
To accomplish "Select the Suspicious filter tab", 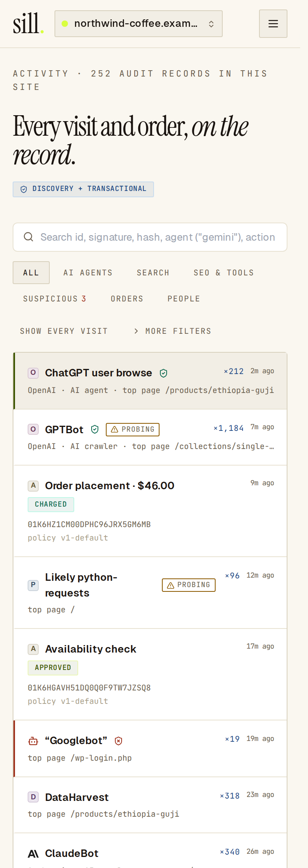I will [x=54, y=299].
